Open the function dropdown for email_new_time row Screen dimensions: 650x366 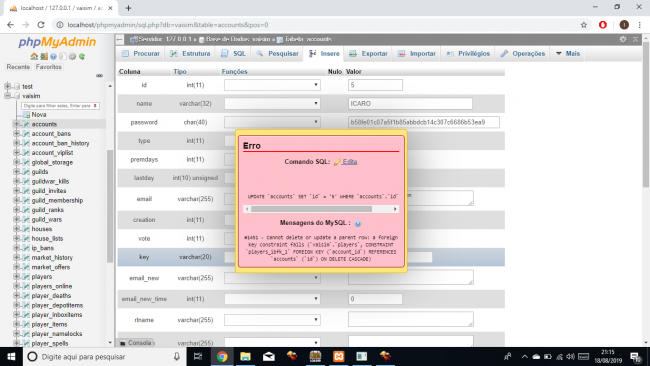[x=272, y=299]
